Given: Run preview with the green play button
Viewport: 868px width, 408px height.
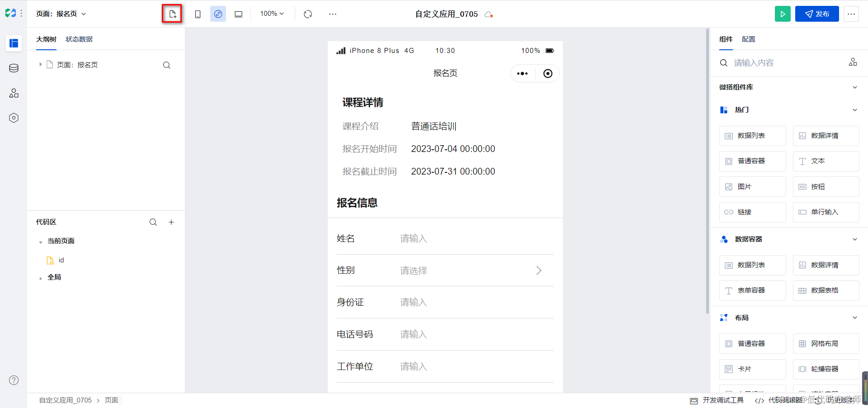Looking at the screenshot, I should pyautogui.click(x=783, y=14).
